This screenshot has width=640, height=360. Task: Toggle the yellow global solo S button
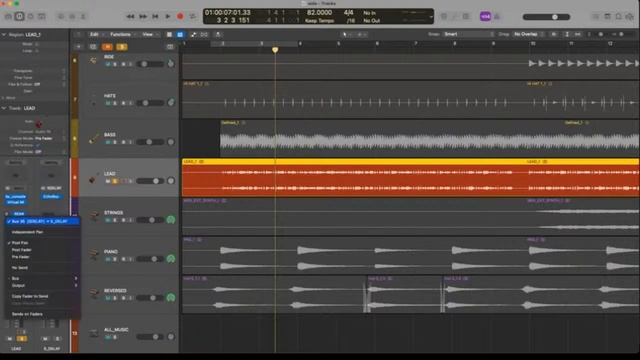pos(122,47)
